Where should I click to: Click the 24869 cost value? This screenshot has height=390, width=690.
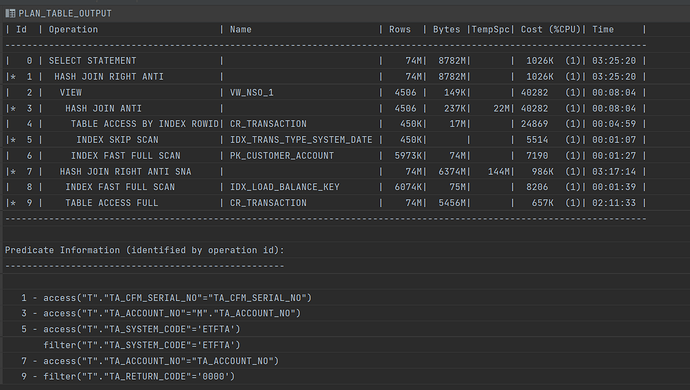tap(534, 124)
